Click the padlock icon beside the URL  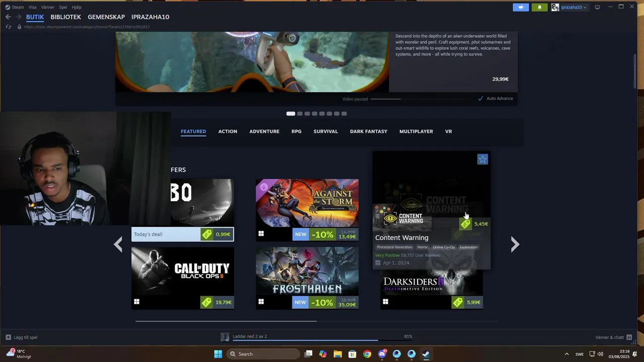pyautogui.click(x=19, y=27)
